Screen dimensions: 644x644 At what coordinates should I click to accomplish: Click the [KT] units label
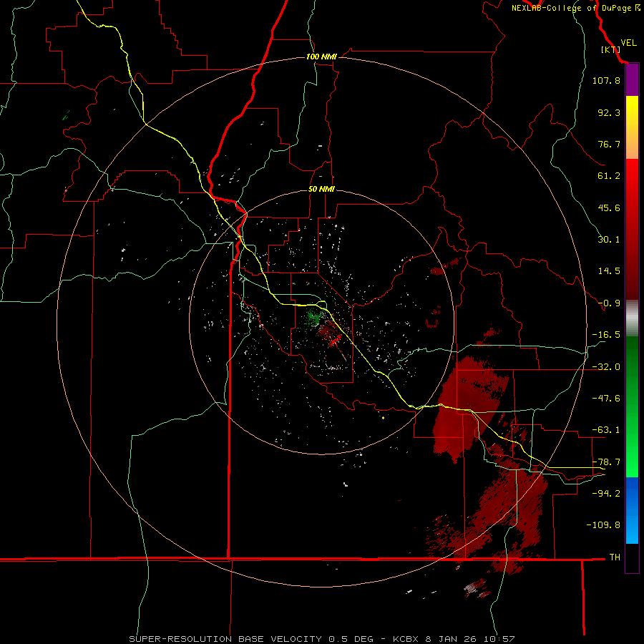[x=610, y=49]
